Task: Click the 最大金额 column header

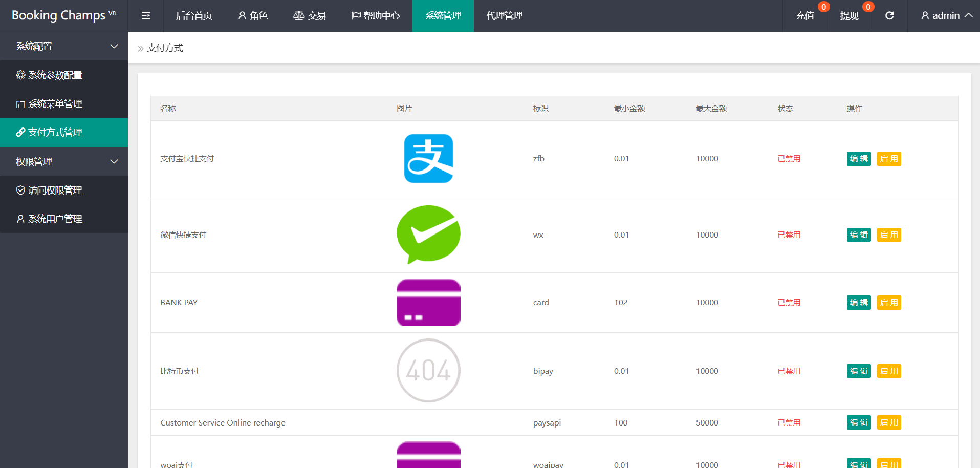Action: point(711,109)
